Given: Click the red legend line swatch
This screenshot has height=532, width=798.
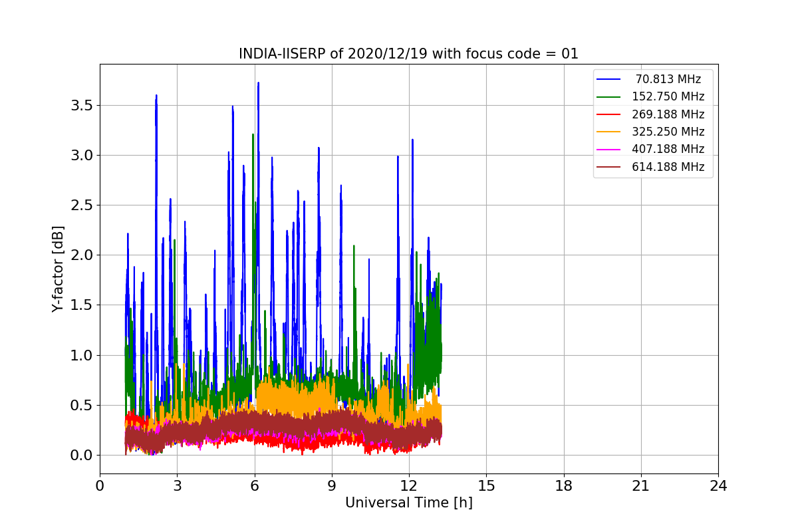Looking at the screenshot, I should (x=609, y=114).
